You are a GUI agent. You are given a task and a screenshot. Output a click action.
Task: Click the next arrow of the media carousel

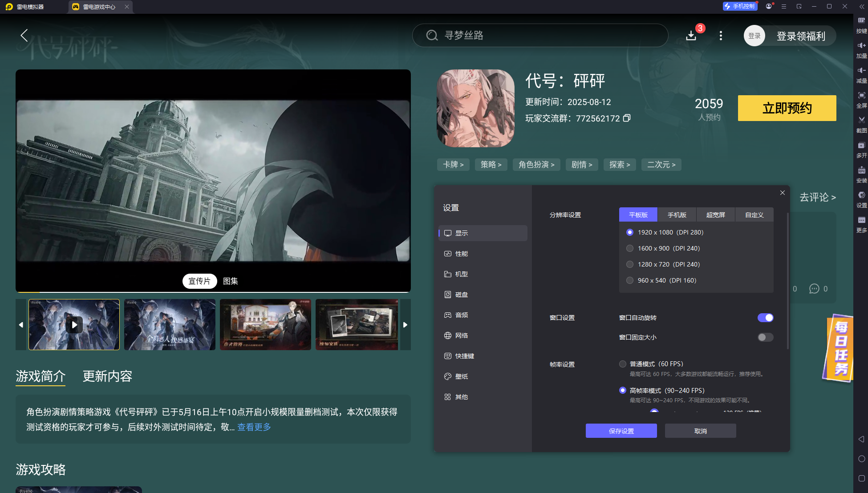(405, 324)
